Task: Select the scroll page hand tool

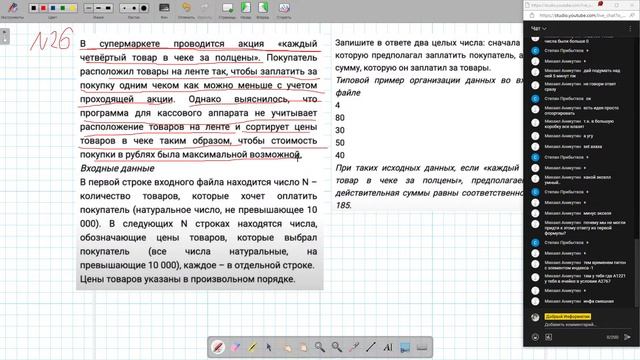Action: pyautogui.click(x=303, y=347)
